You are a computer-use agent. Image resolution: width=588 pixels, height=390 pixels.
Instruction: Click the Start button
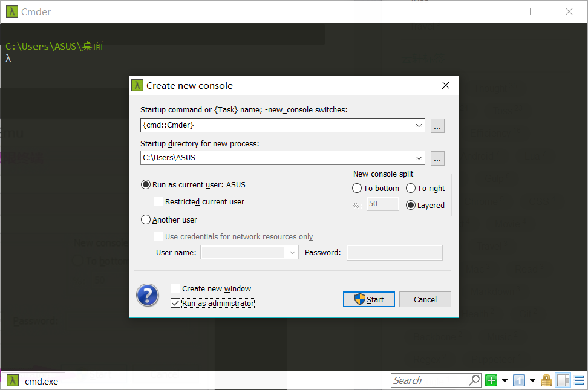click(x=368, y=299)
